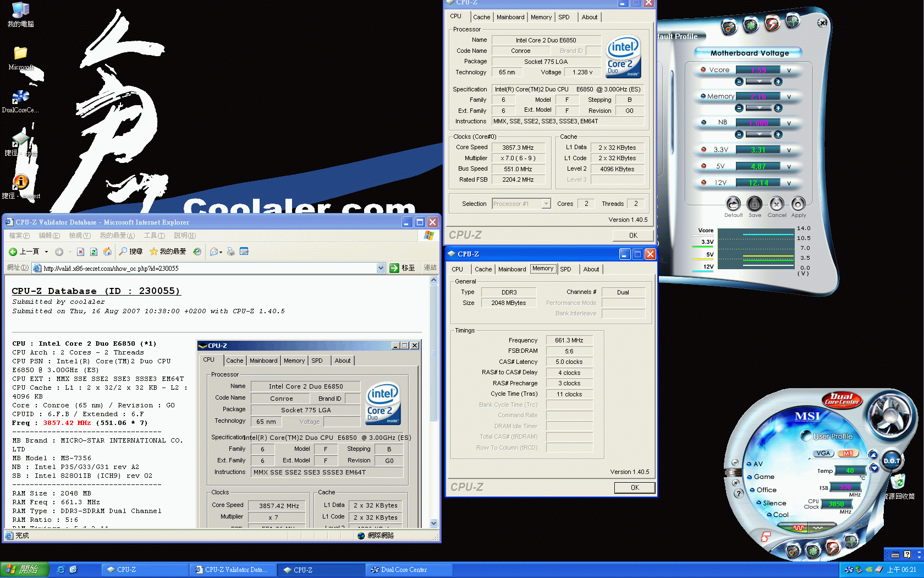Click the help question mark on the MSI dial

click(739, 493)
